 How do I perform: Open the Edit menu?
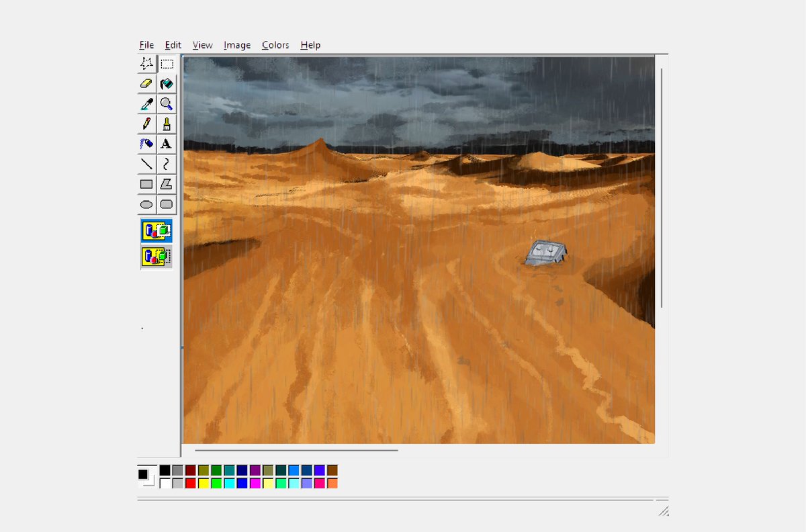tap(173, 45)
